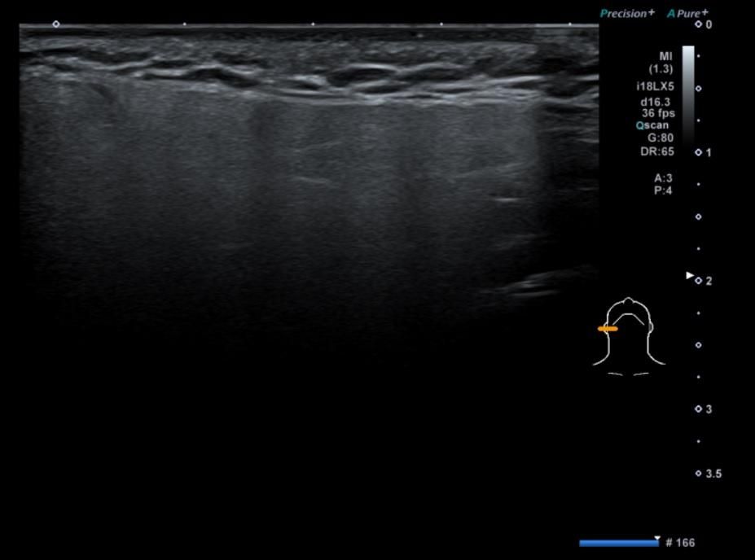Viewport: 755px width, 560px height.
Task: Click the Qscan indicator text
Action: click(x=655, y=125)
